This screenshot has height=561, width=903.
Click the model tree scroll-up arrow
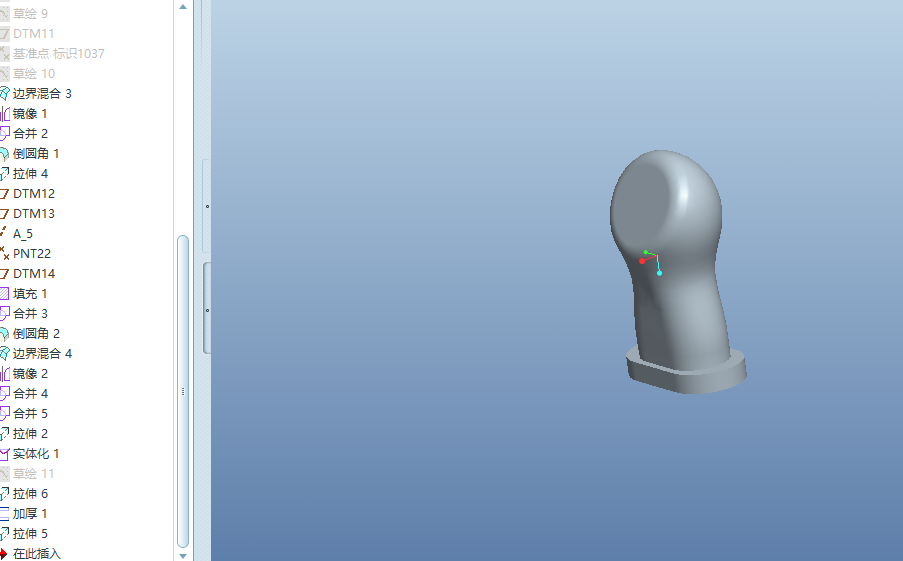[183, 7]
